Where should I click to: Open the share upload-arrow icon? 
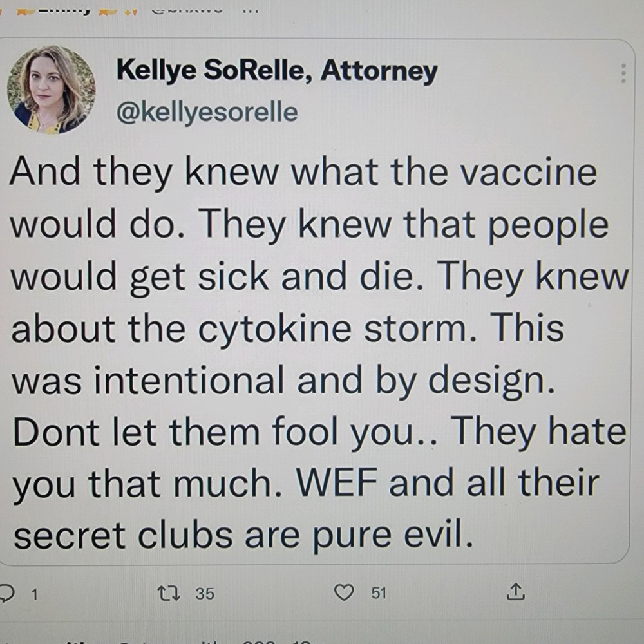pyautogui.click(x=516, y=592)
